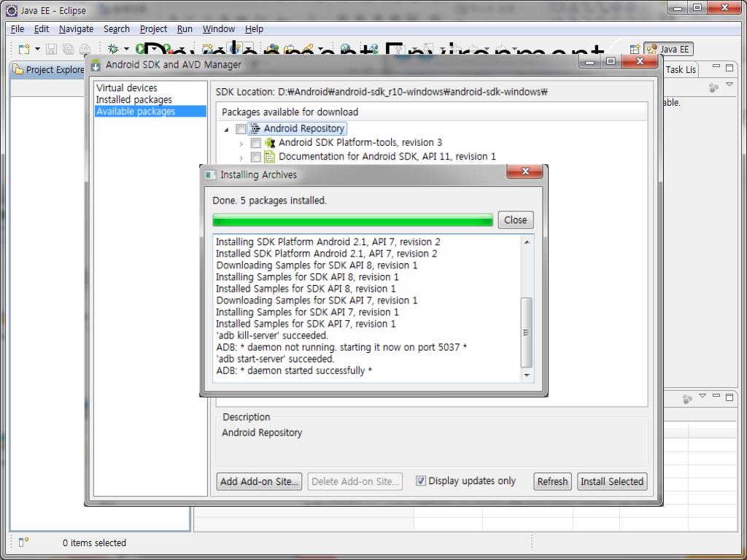Select 'Available packages' in the SDK Manager list

[150, 111]
